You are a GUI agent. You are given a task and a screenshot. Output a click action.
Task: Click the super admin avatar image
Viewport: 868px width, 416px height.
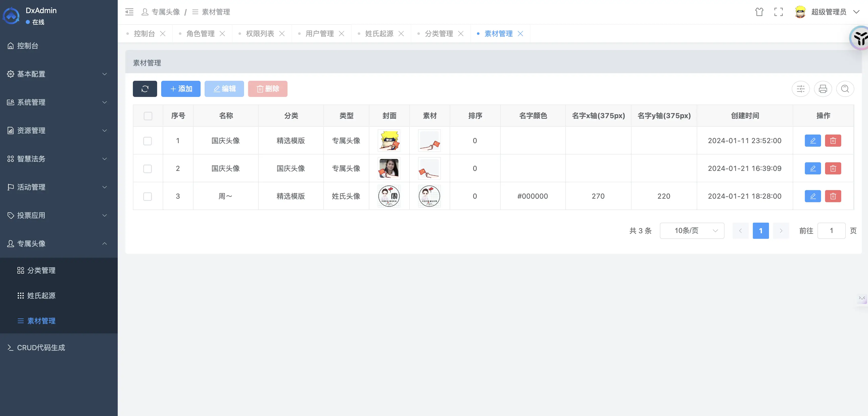[x=800, y=12]
